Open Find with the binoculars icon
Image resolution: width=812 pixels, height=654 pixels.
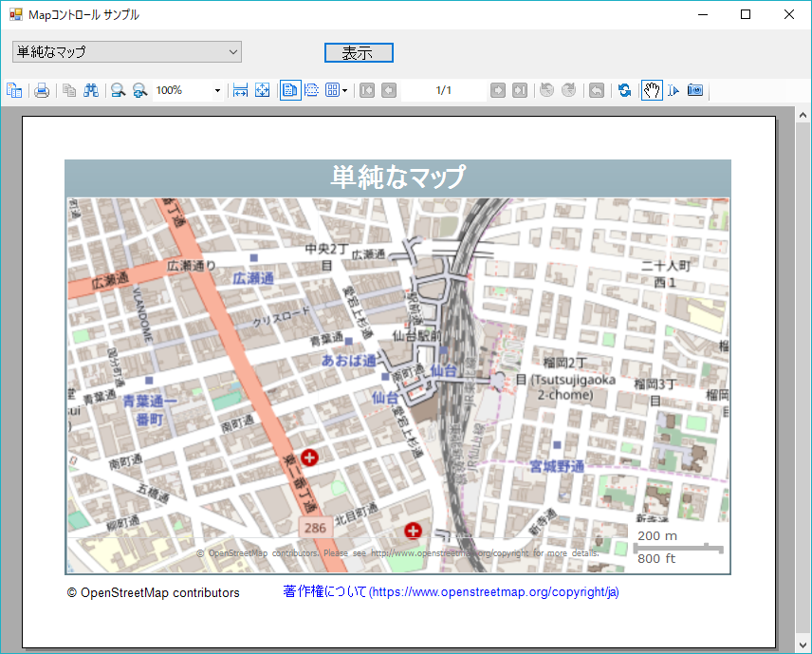91,90
